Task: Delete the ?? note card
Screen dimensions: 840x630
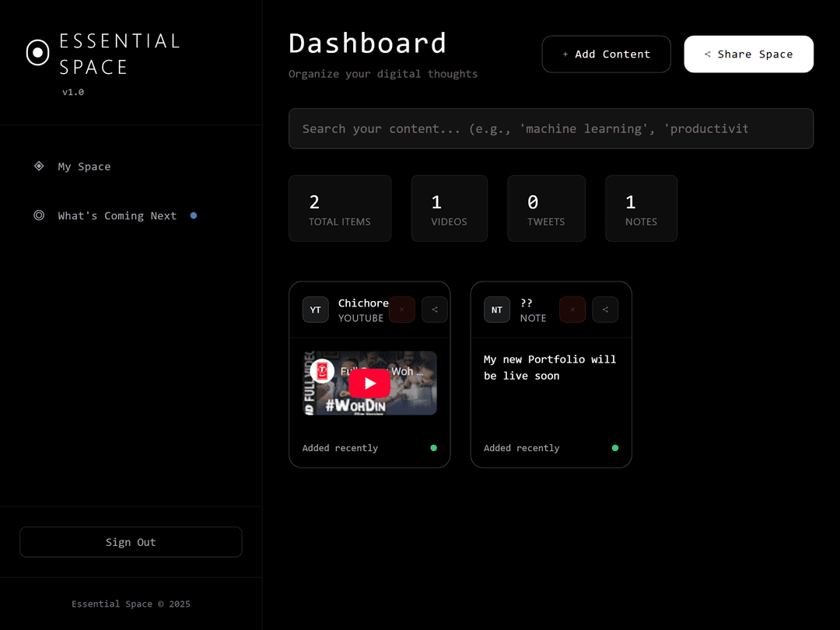Action: (x=572, y=310)
